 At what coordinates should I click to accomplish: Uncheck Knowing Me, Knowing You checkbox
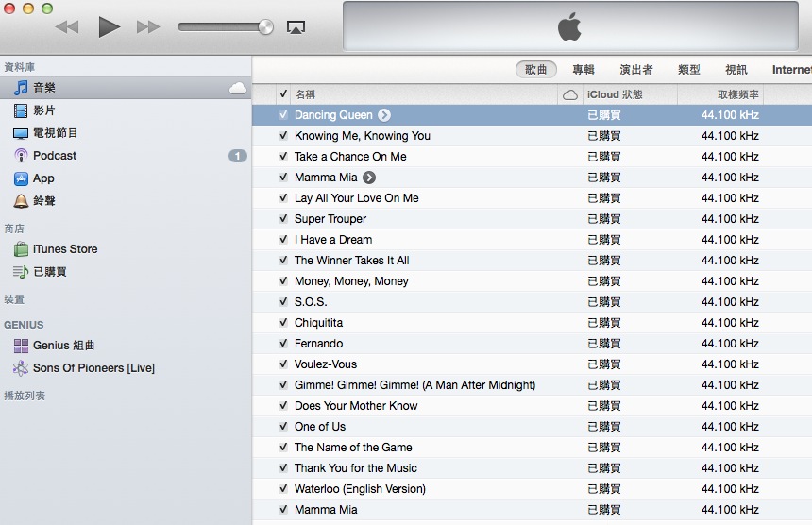283,136
